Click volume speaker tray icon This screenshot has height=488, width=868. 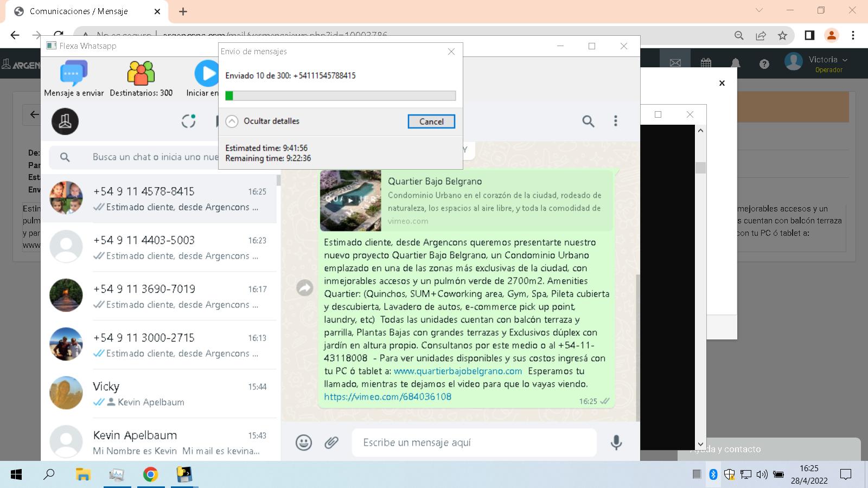[762, 474]
